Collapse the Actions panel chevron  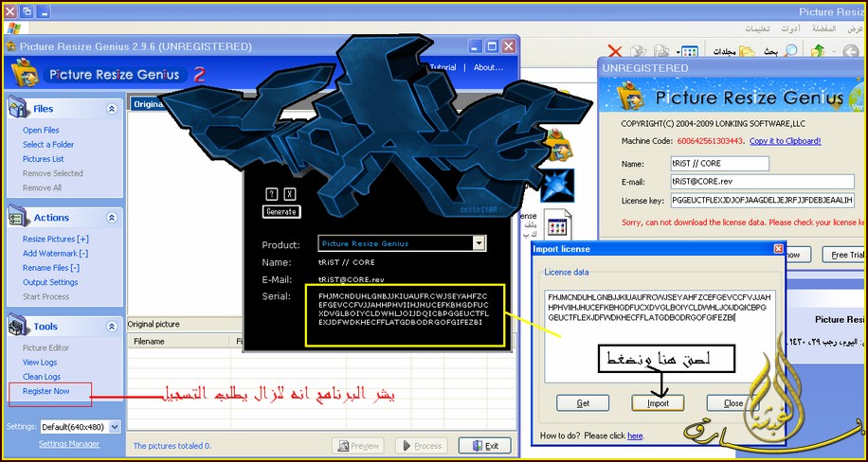(113, 218)
